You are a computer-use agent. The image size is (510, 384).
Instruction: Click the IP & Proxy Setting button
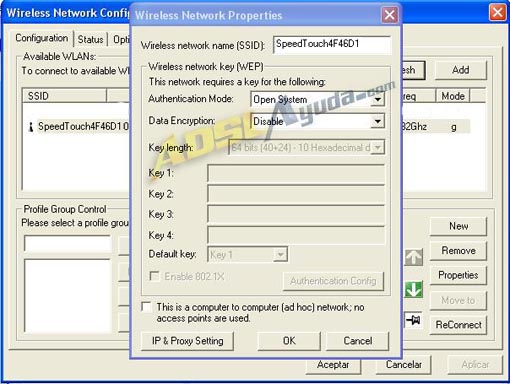coord(187,341)
